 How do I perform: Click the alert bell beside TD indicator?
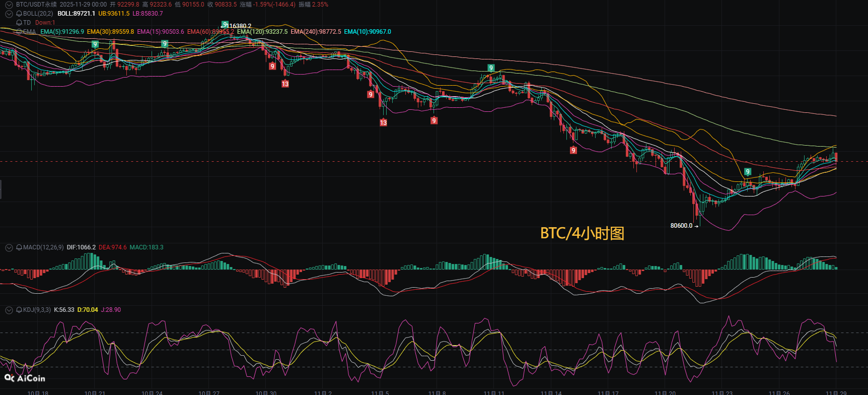(19, 23)
